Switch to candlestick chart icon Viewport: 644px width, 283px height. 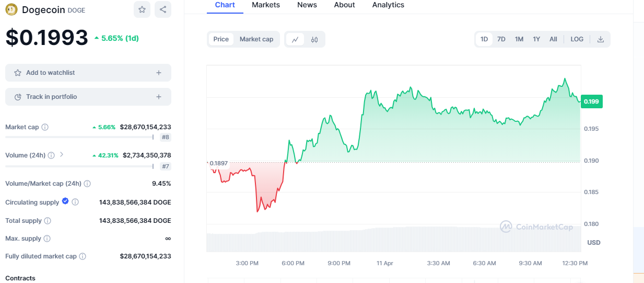click(314, 39)
